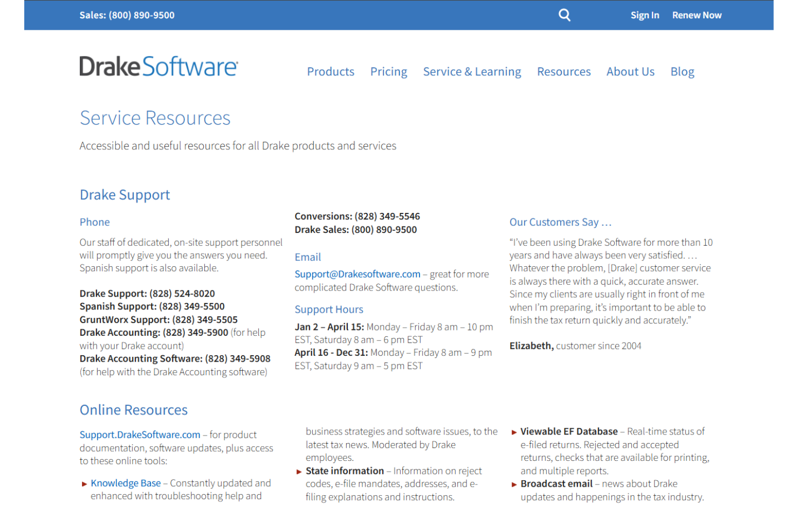Open Support.DrakeSoftware.com link
The image size is (798, 532).
[x=140, y=434]
